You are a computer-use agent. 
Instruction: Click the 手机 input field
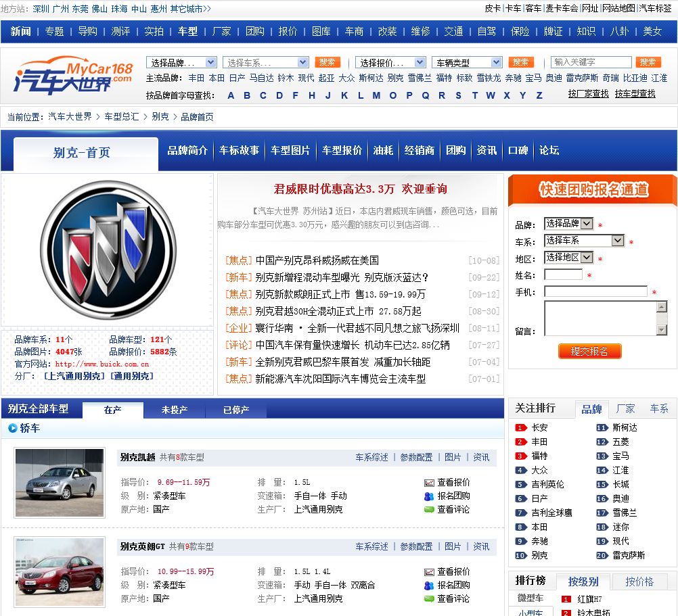[596, 291]
